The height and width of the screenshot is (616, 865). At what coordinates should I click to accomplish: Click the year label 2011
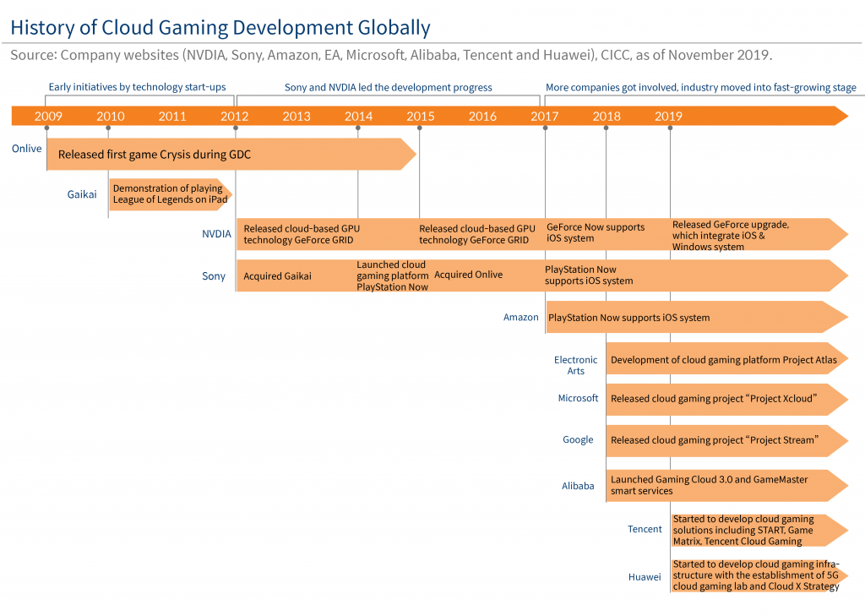click(x=172, y=117)
